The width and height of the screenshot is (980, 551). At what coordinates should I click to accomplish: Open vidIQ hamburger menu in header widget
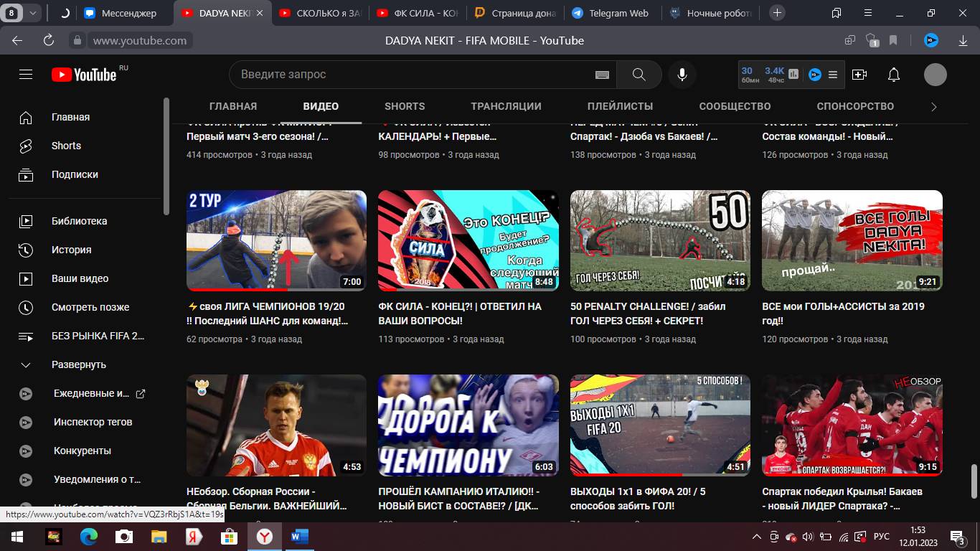click(833, 75)
